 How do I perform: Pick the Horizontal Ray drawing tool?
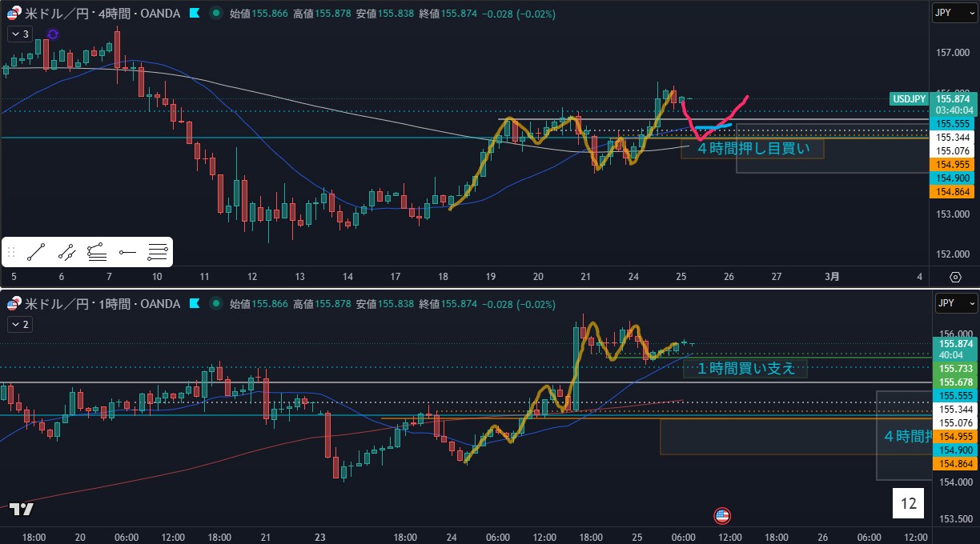pyautogui.click(x=127, y=252)
